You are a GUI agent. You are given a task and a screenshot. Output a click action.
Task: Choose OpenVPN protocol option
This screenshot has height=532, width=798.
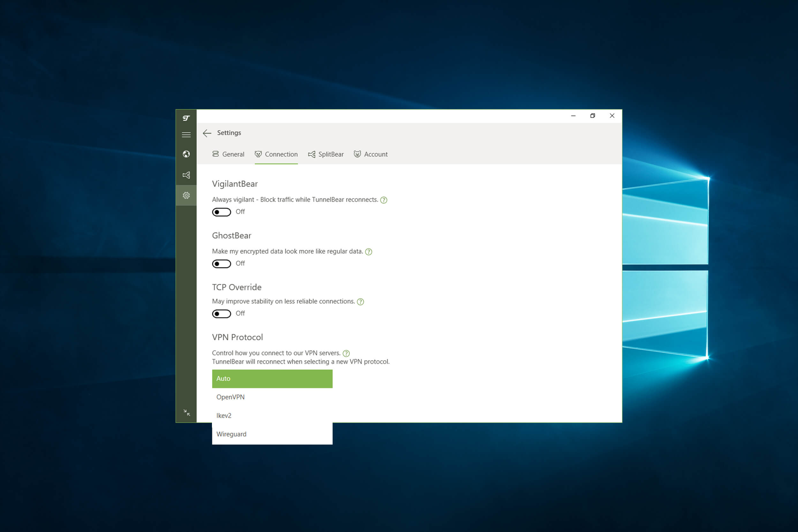pos(272,397)
